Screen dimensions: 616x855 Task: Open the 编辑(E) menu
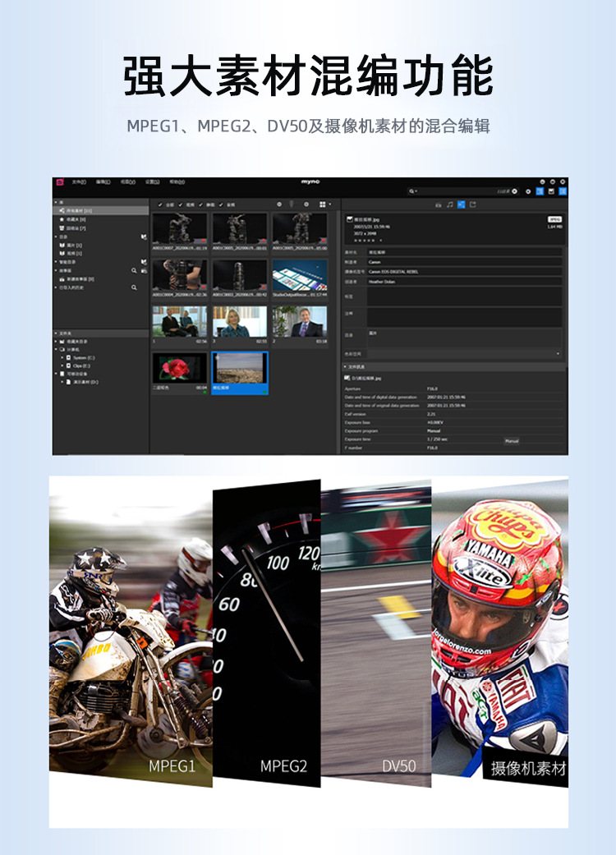pos(103,182)
